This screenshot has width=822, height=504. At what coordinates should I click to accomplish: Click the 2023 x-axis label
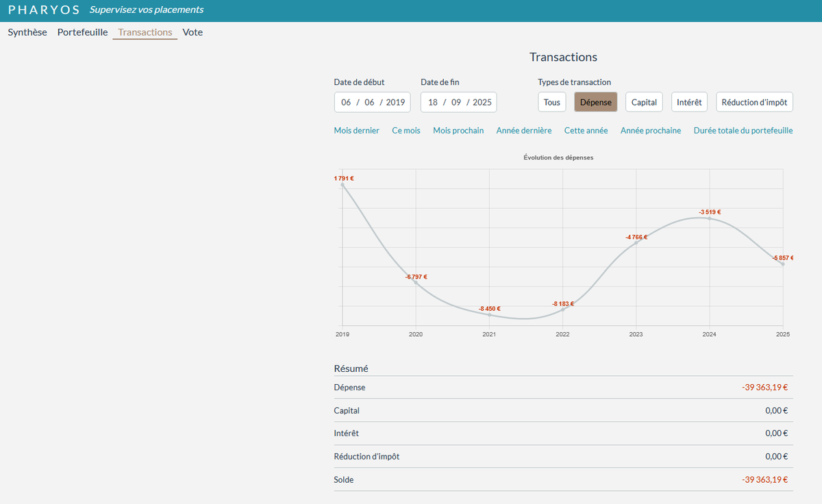point(636,335)
